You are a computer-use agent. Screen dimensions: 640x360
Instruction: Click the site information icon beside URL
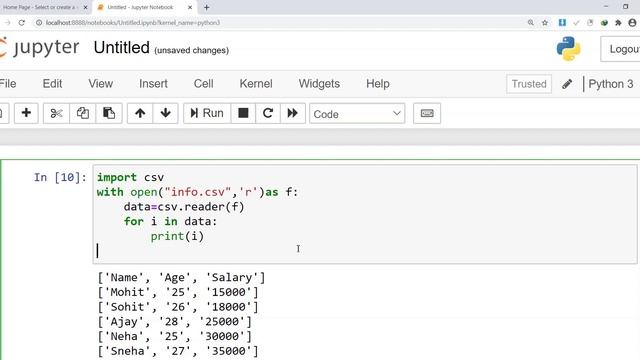click(x=39, y=23)
